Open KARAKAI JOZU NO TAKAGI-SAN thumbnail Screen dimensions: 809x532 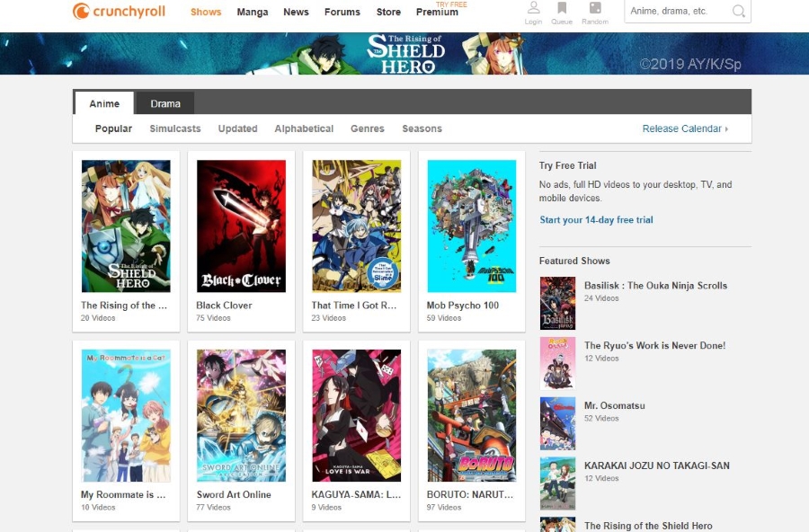coord(557,483)
